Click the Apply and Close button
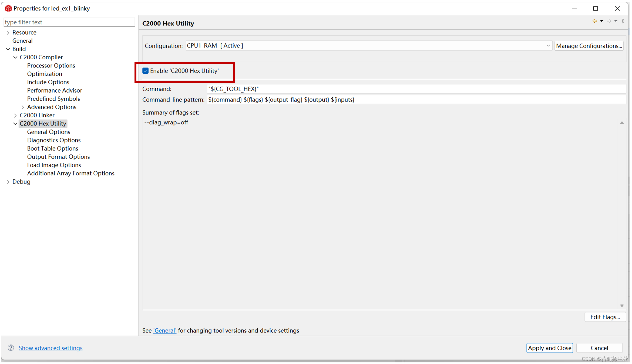 point(549,348)
